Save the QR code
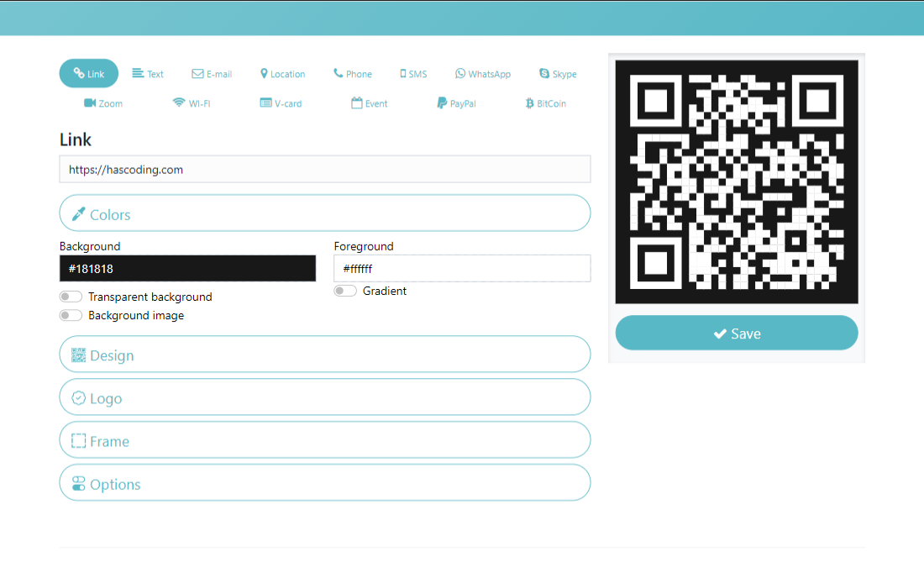Image resolution: width=924 pixels, height=578 pixels. [x=737, y=333]
